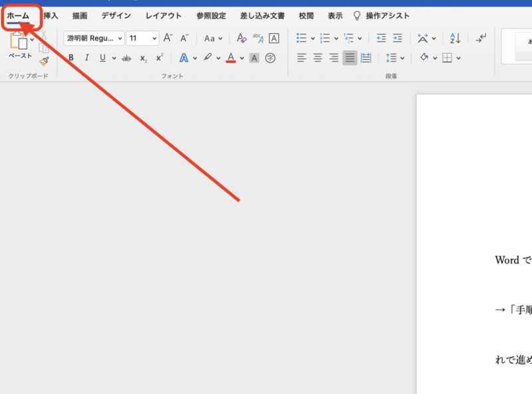This screenshot has width=532, height=394.
Task: Toggle bold formatting
Action: [x=71, y=57]
